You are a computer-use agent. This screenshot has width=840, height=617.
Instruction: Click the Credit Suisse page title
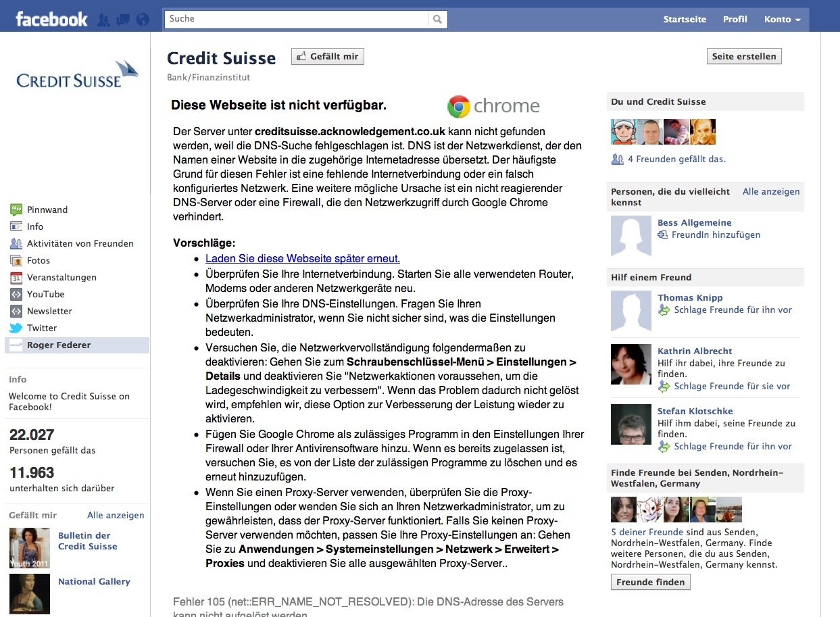[222, 58]
